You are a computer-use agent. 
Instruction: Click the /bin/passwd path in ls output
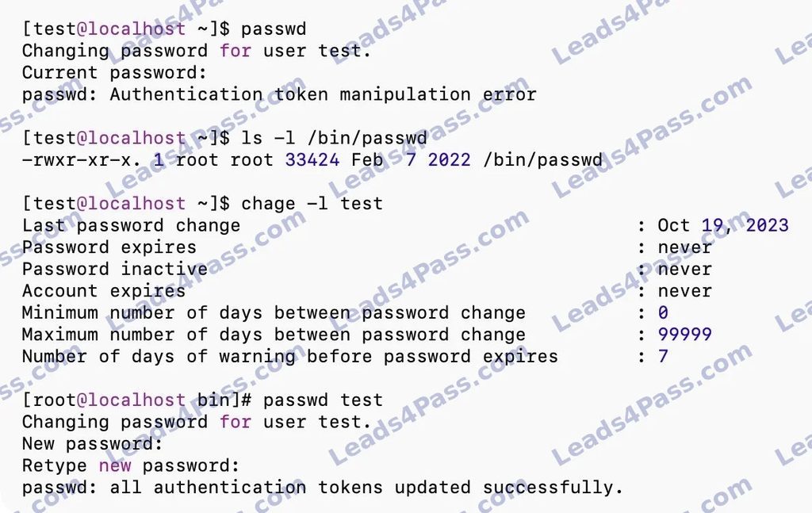(542, 160)
